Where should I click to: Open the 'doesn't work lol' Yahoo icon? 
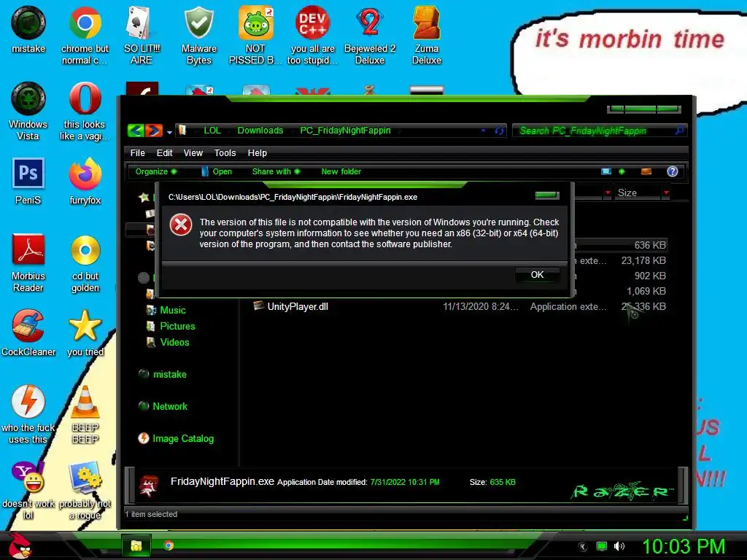click(x=28, y=490)
